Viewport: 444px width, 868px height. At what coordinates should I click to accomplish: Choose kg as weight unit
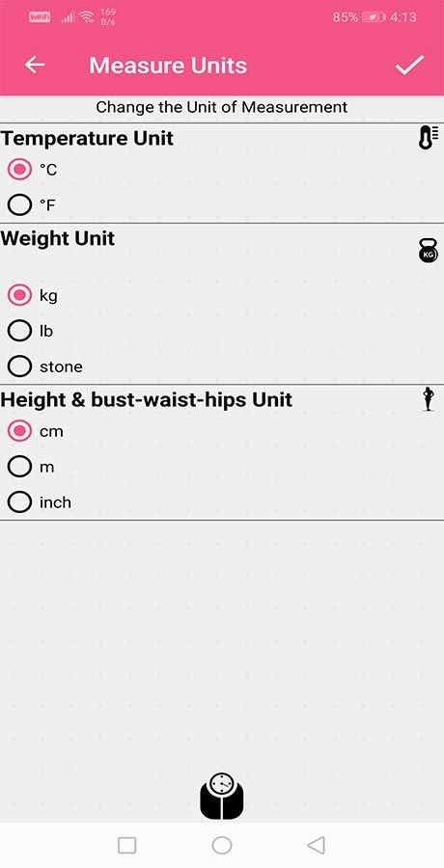[x=33, y=296]
